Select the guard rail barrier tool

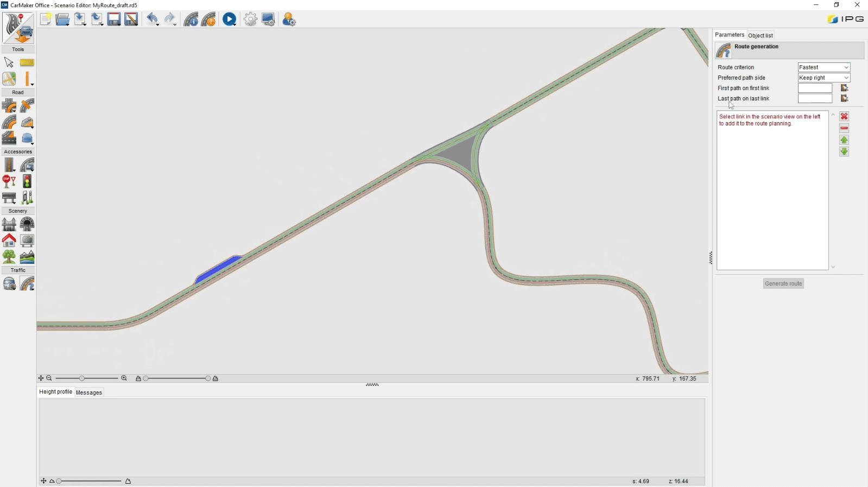(x=9, y=197)
